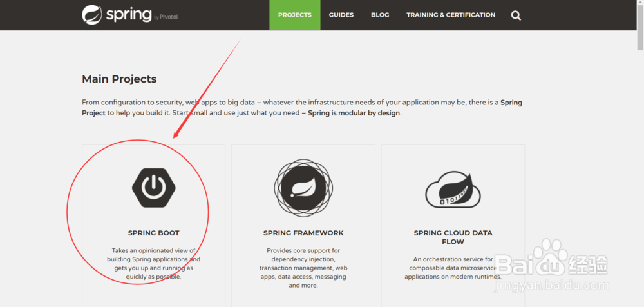The width and height of the screenshot is (644, 307).
Task: Click the Spring Boot power hexagon icon
Action: click(x=154, y=188)
